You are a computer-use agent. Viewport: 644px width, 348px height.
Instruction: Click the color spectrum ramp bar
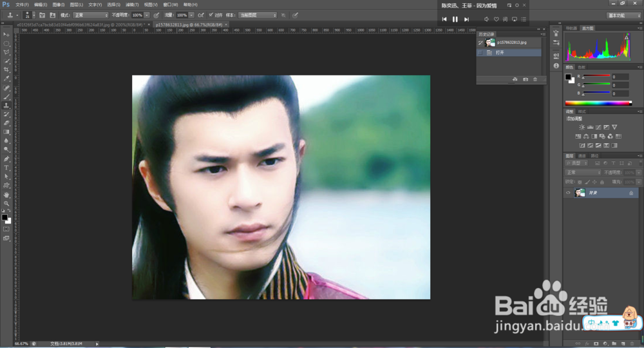click(x=598, y=103)
